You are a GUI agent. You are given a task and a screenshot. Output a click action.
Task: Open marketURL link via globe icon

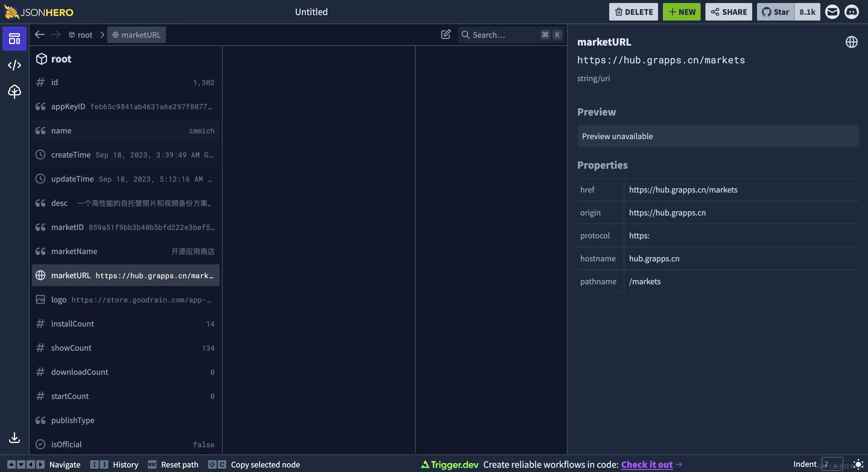[x=851, y=42]
